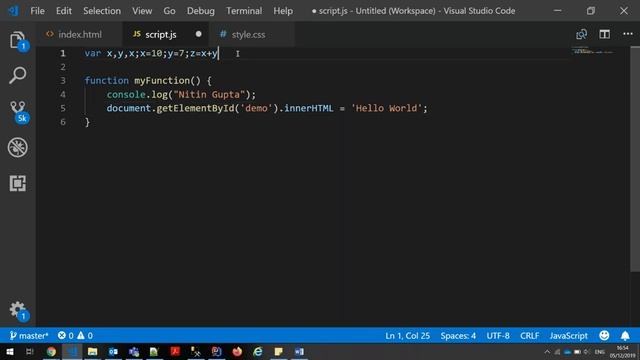The width and height of the screenshot is (640, 360).
Task: Change line endings via CRLF indicator
Action: point(529,336)
